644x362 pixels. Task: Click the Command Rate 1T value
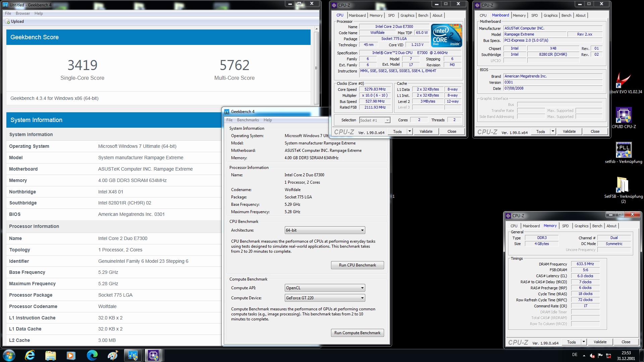coord(585,306)
